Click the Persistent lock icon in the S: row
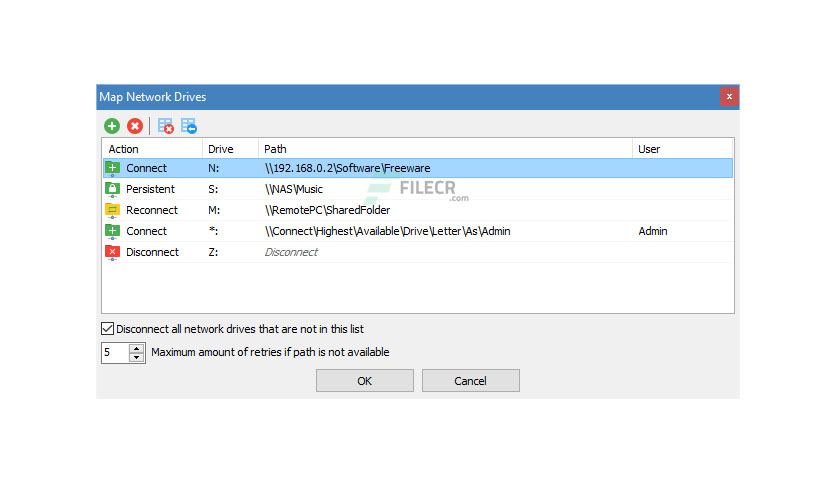This screenshot has width=836, height=484. tap(112, 189)
